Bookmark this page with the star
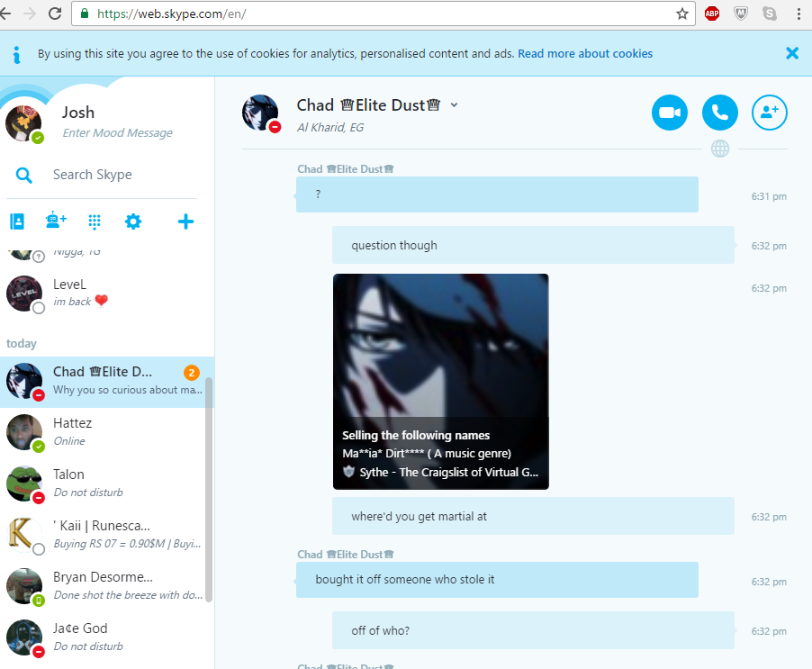Viewport: 812px width, 669px height. click(682, 14)
